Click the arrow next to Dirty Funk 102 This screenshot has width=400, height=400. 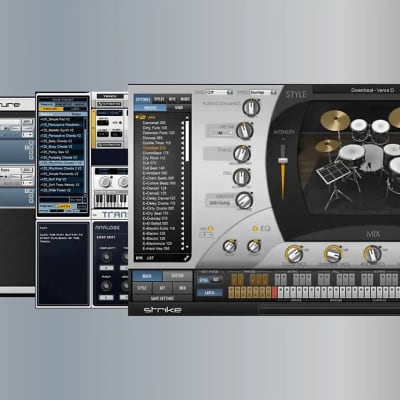(x=182, y=128)
